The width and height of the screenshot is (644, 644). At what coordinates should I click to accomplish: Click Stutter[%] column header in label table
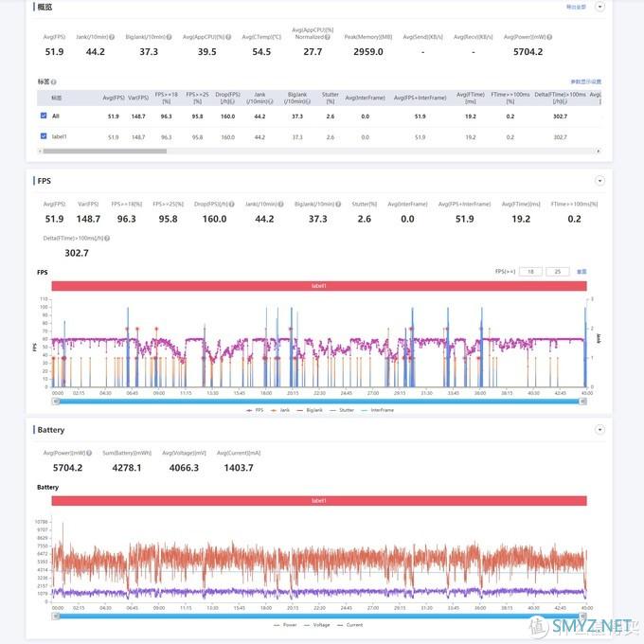[331, 98]
